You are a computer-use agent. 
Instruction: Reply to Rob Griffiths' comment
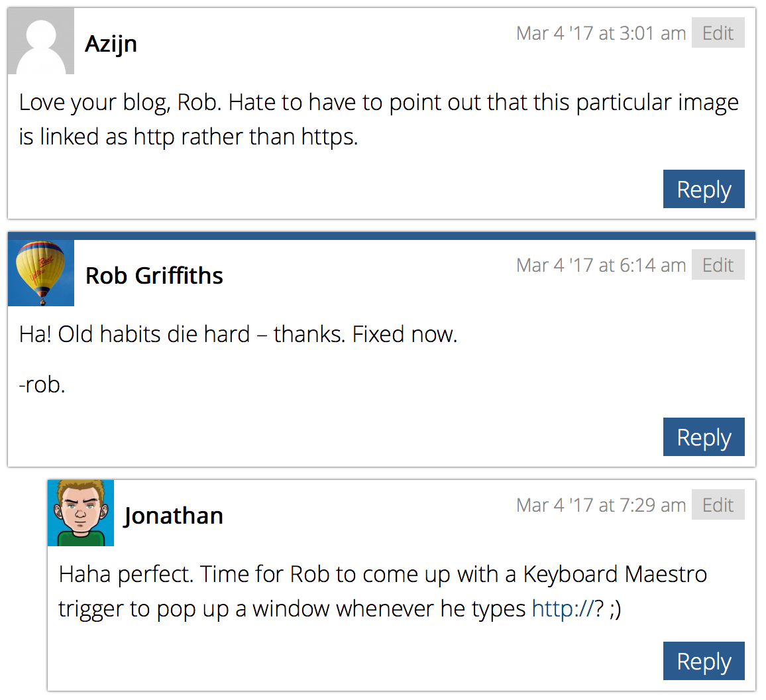pyautogui.click(x=704, y=437)
